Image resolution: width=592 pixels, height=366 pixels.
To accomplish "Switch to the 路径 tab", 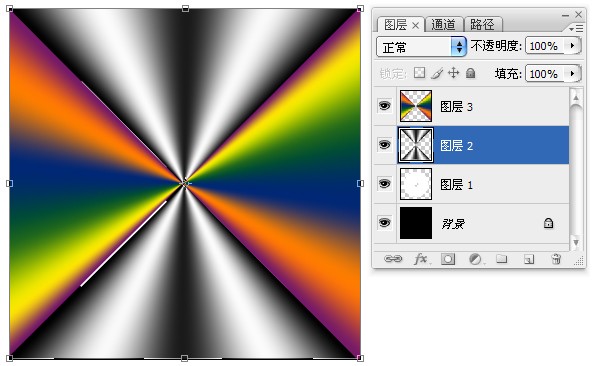I will coord(483,25).
